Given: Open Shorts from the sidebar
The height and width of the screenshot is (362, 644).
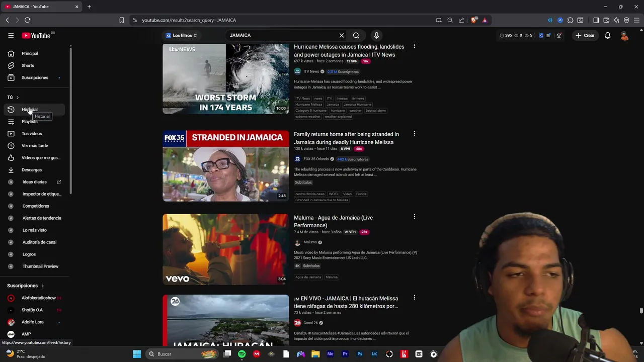Looking at the screenshot, I should coord(35,65).
